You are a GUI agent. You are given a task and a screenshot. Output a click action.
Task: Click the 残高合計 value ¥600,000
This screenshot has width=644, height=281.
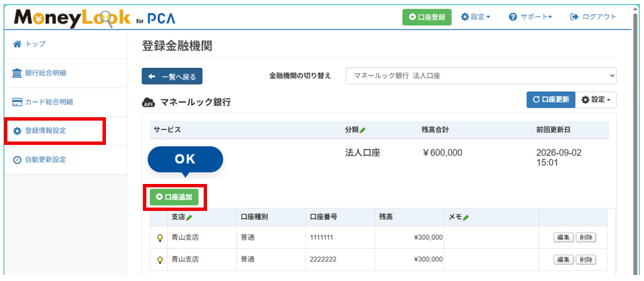tap(442, 152)
